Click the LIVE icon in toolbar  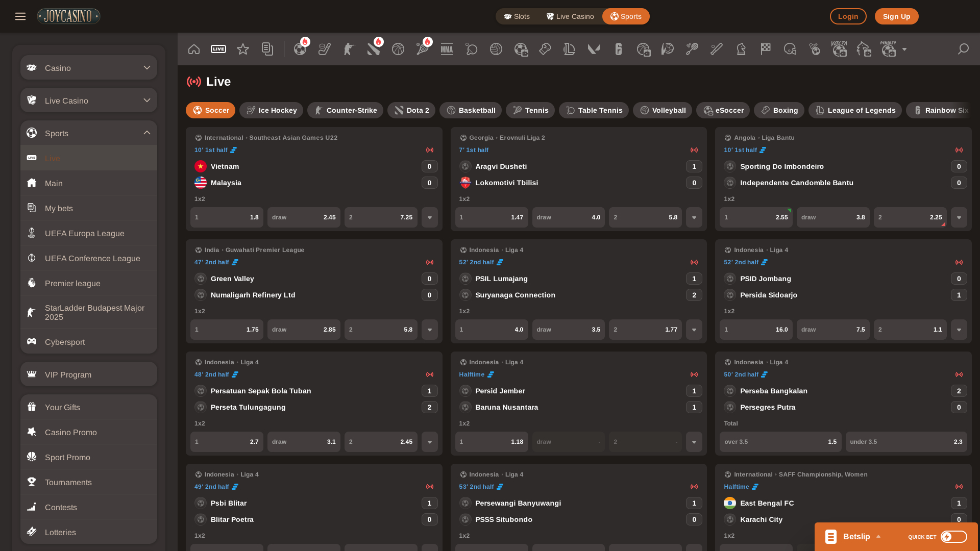tap(218, 49)
